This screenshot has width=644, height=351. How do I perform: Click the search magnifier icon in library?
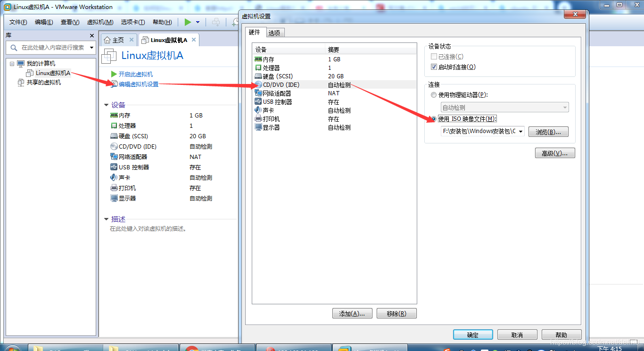click(x=14, y=48)
